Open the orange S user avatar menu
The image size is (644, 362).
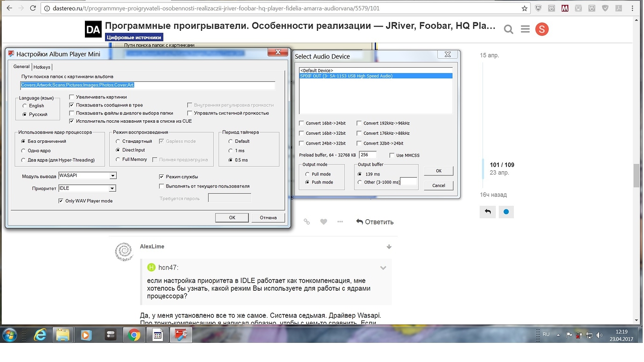coord(542,29)
